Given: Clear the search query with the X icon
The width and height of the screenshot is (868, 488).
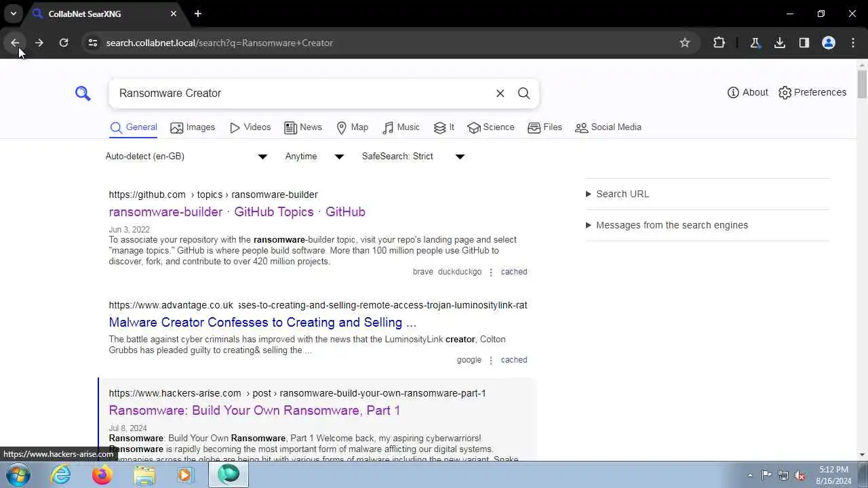Looking at the screenshot, I should 500,94.
